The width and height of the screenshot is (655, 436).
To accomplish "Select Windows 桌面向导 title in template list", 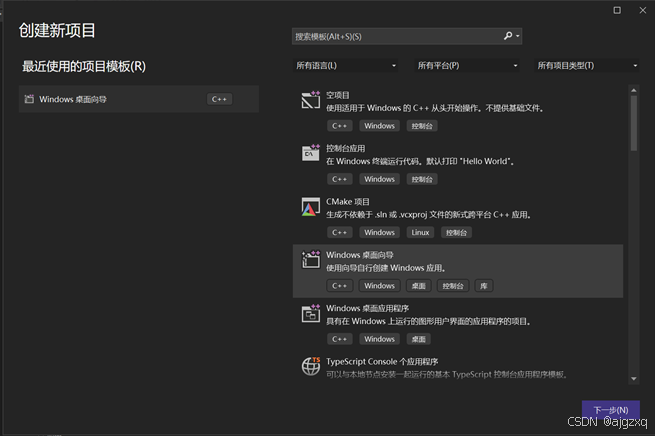I will [x=360, y=255].
